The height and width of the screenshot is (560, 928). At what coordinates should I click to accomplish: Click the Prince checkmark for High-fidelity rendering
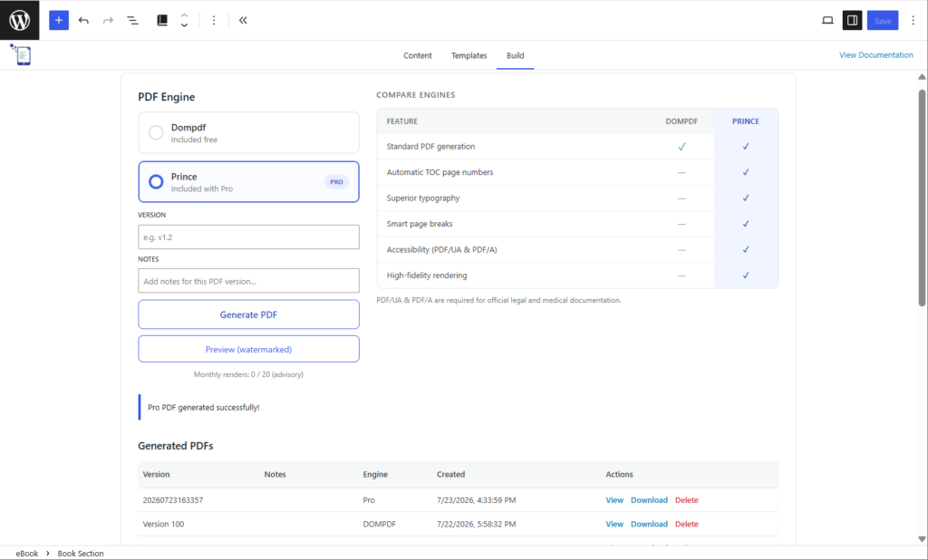pyautogui.click(x=746, y=275)
